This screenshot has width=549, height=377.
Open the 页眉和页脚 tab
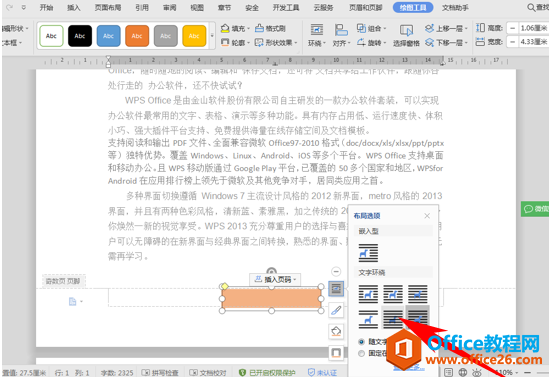366,7
